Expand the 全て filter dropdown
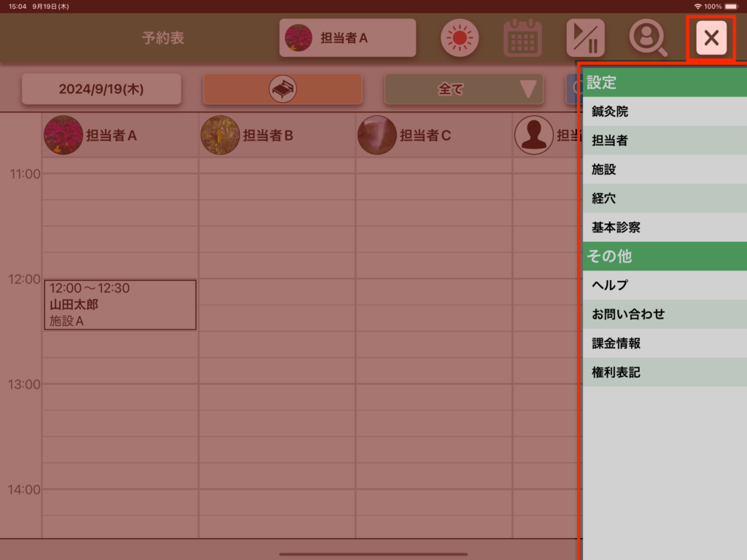 464,90
